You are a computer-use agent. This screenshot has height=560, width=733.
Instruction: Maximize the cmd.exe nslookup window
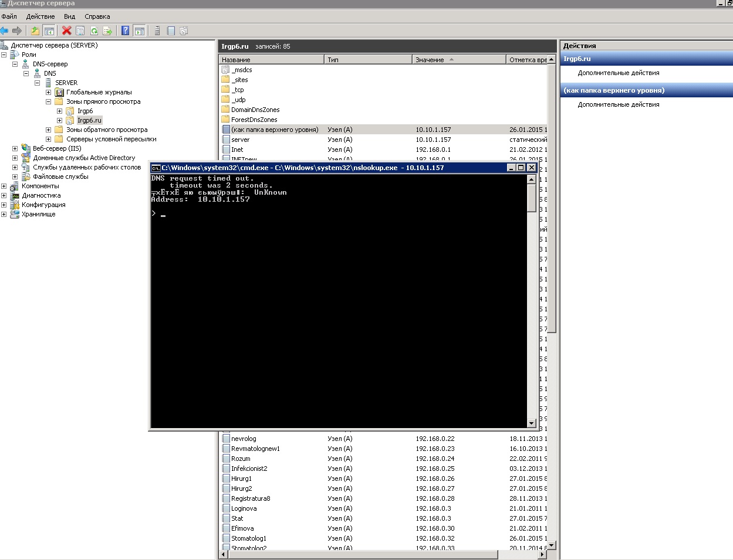(x=521, y=168)
